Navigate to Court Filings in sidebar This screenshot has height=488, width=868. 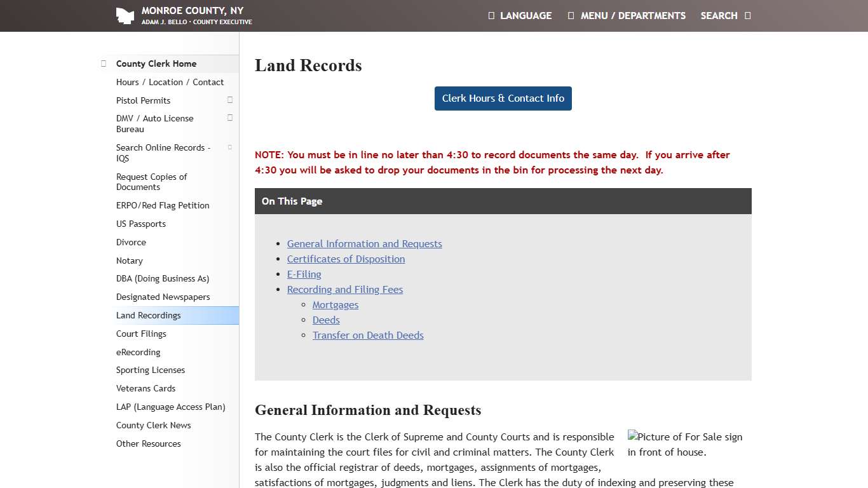tap(141, 334)
